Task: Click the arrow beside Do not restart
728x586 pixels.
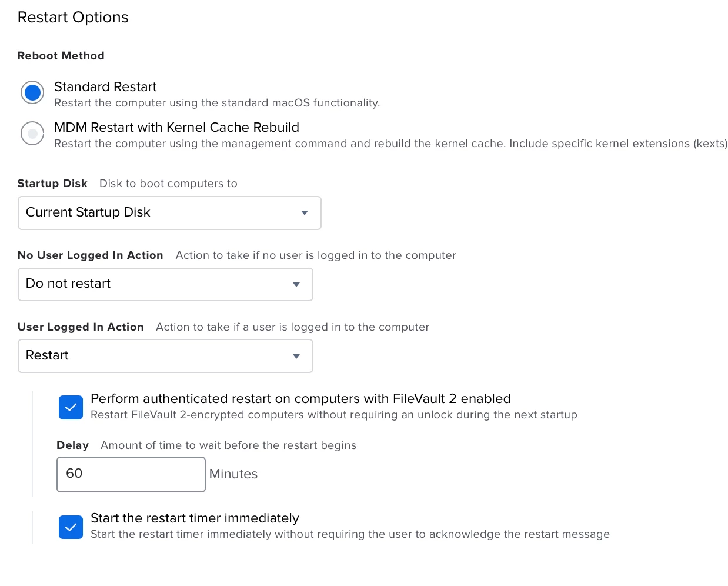Action: (x=296, y=284)
